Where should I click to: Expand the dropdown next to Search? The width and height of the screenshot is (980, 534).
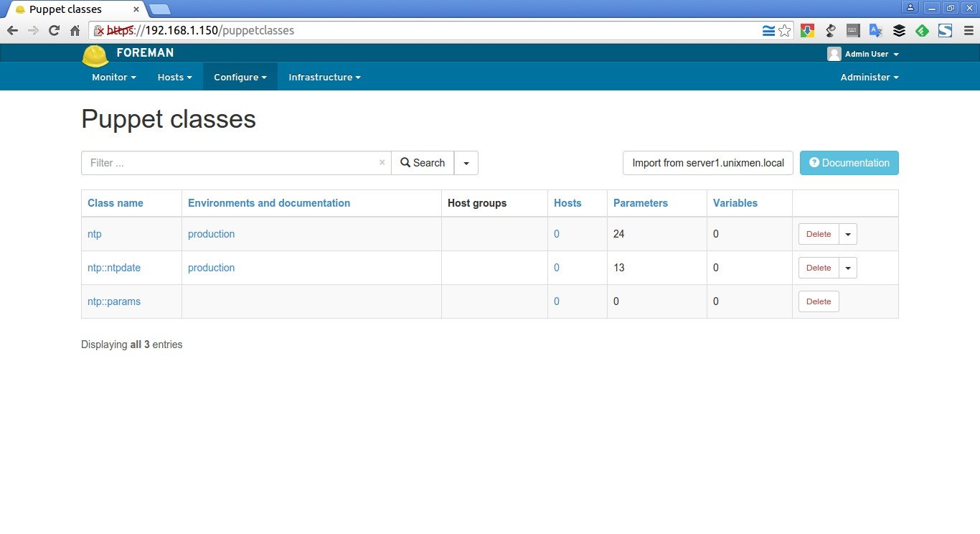pos(466,163)
